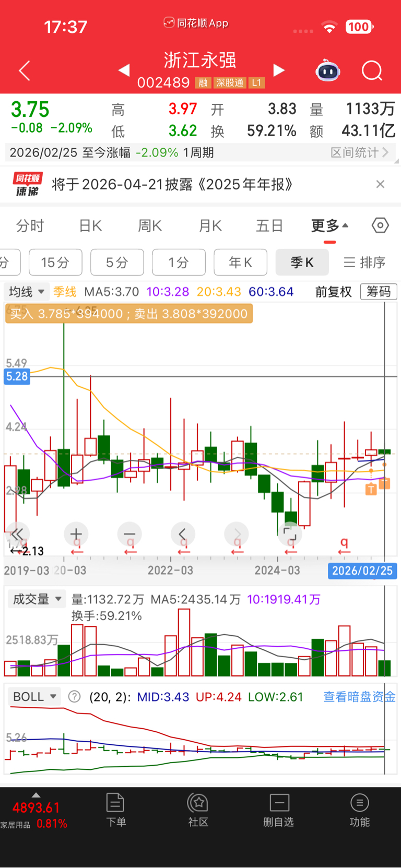Show BOLL help question mark
The width and height of the screenshot is (401, 868).
pos(75,697)
